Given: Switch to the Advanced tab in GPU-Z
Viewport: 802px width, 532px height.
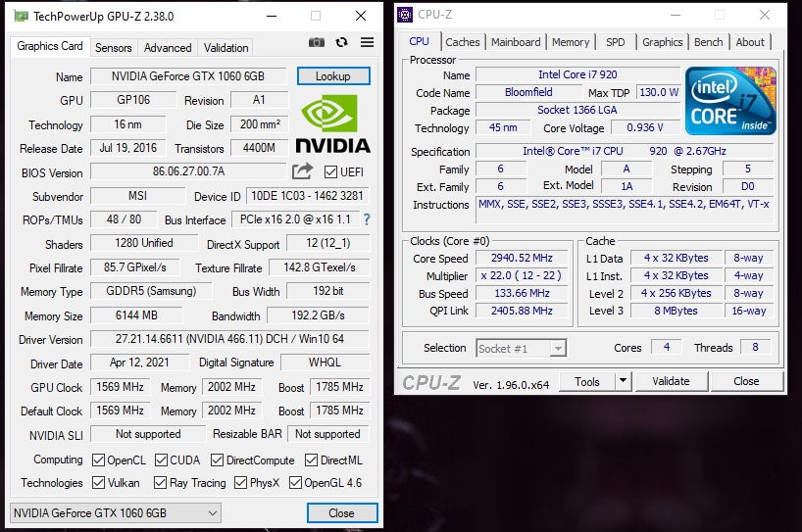Looking at the screenshot, I should tap(168, 48).
